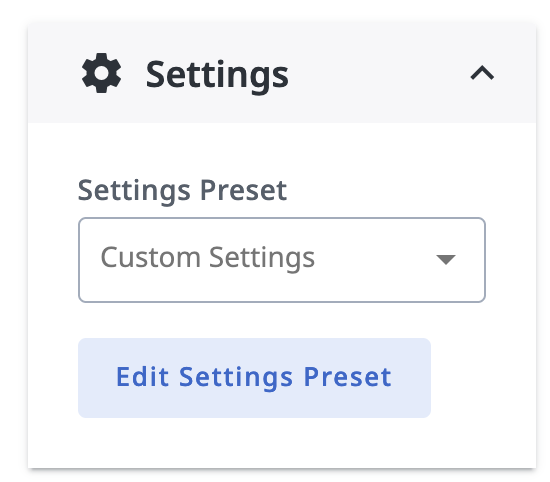Select the Settings header title text
Image resolution: width=550 pixels, height=482 pixels.
217,75
